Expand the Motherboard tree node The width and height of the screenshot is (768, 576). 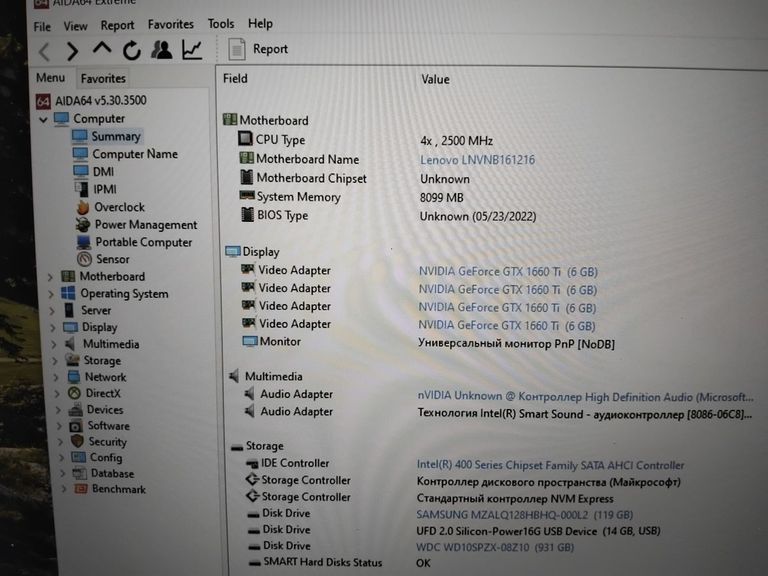click(50, 277)
